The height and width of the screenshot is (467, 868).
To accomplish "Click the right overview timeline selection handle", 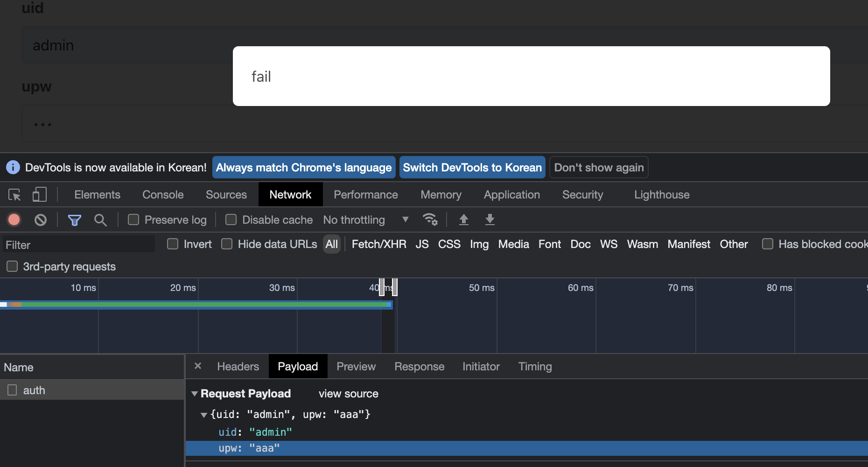I will [395, 287].
